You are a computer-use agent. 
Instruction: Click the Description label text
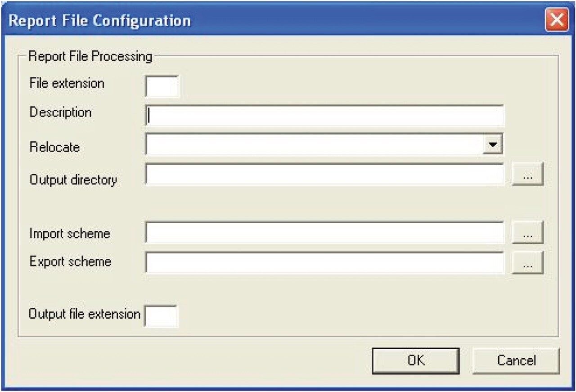60,113
